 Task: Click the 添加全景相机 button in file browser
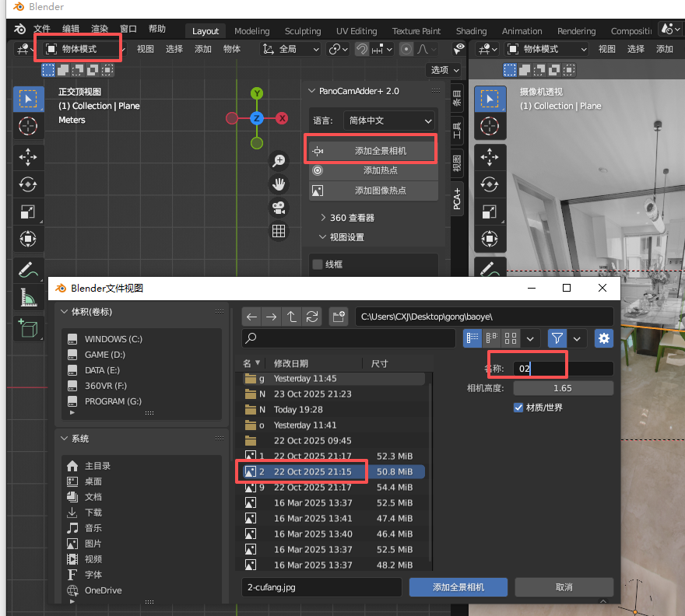(458, 587)
